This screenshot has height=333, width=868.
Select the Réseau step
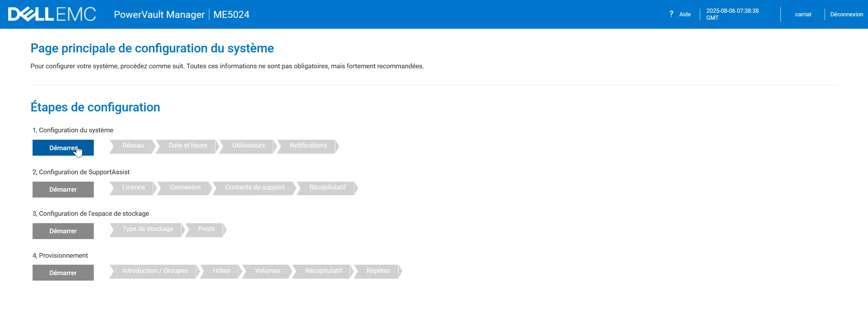tap(133, 146)
